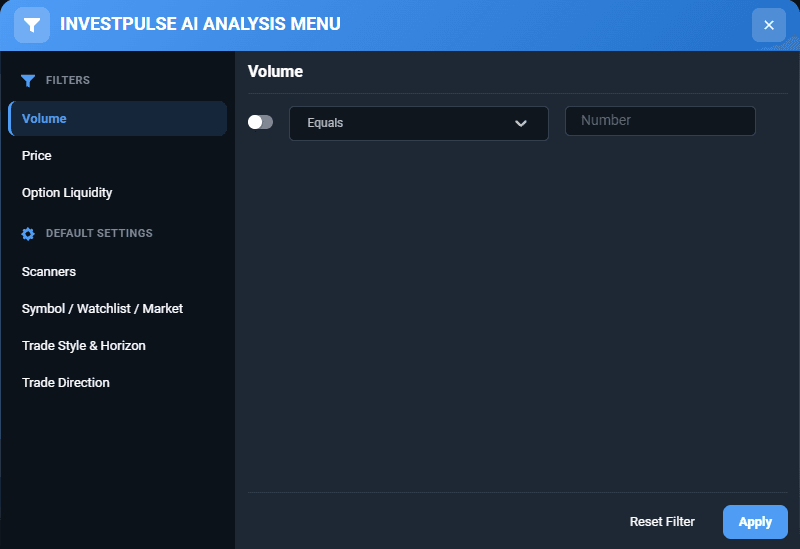Click the INVESTPULSE AI ANALYSIS MENU title

tap(200, 24)
